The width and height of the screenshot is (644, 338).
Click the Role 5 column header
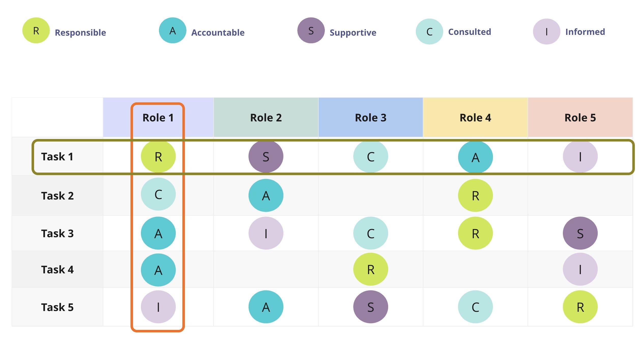click(580, 118)
